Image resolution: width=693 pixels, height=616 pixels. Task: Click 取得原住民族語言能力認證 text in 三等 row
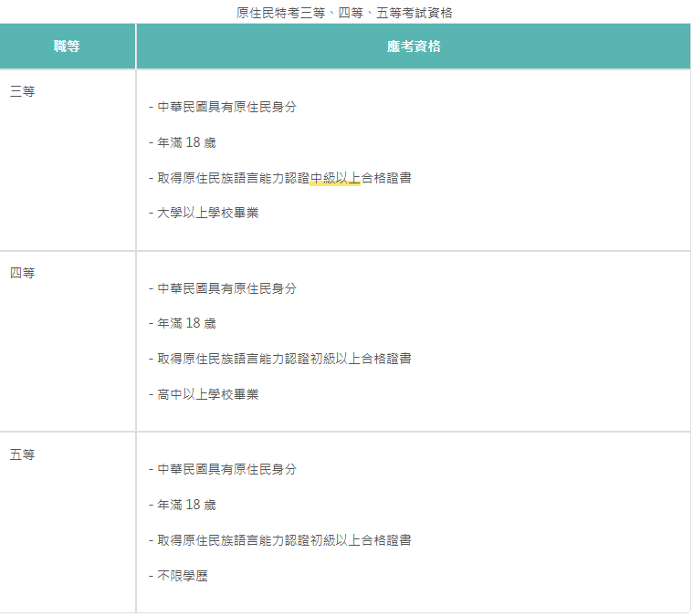coord(234,178)
